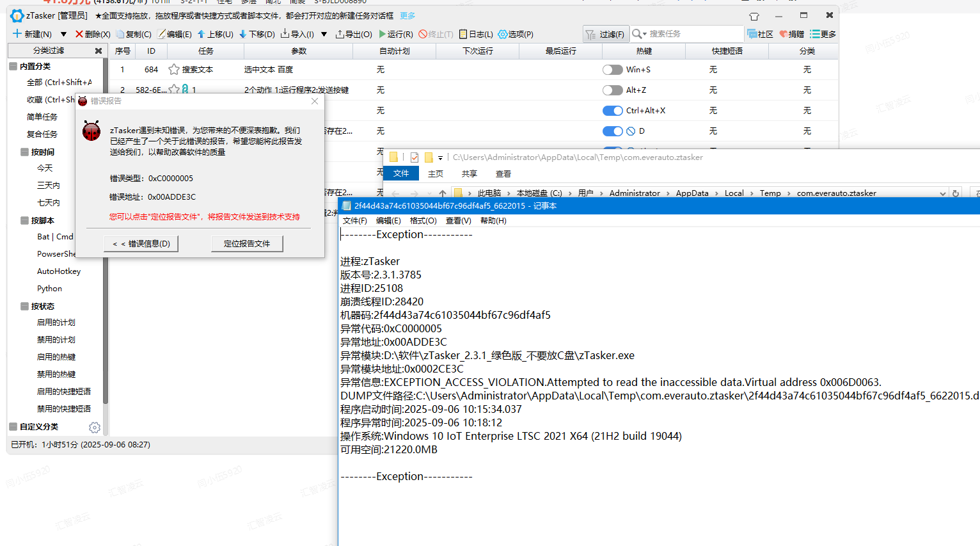Screen dimensions: 980x546
Task: Select 启用的计划 under 按状态
Action: coord(56,323)
